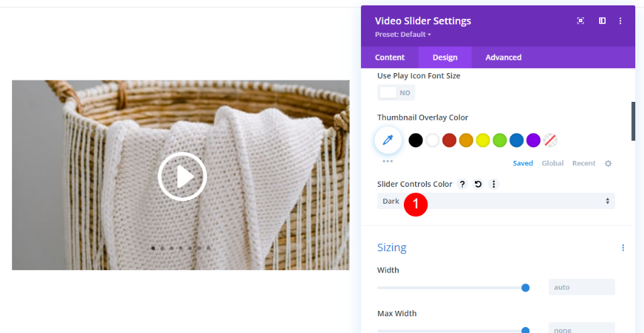Choose the red color swatch
The height and width of the screenshot is (333, 644).
449,140
